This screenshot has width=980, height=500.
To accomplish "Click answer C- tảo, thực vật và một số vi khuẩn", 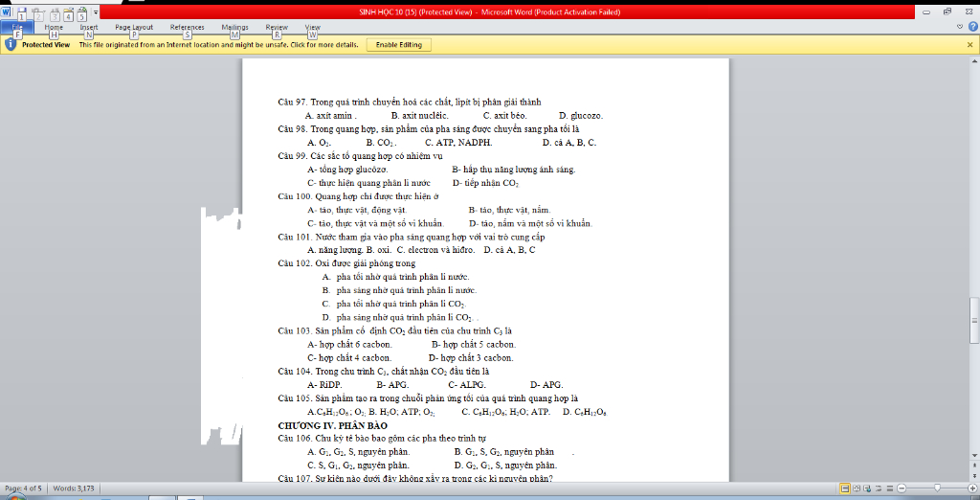I will click(x=375, y=223).
